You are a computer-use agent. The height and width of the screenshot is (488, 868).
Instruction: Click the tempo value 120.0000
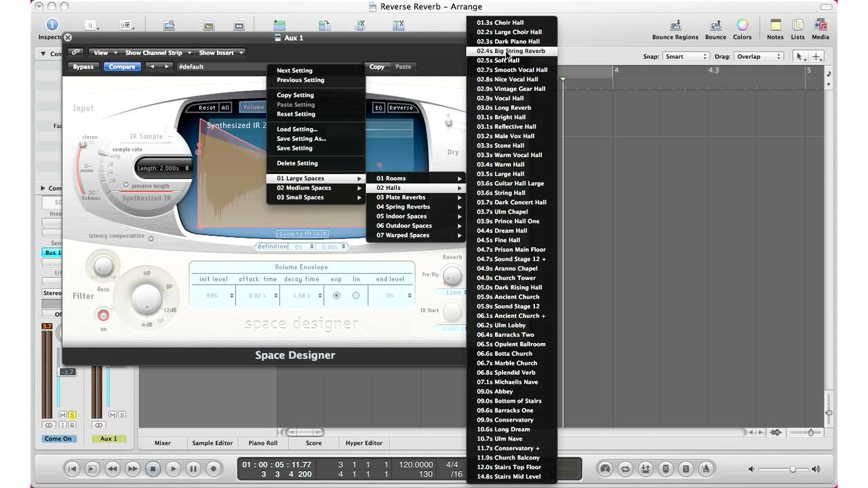[x=416, y=465]
